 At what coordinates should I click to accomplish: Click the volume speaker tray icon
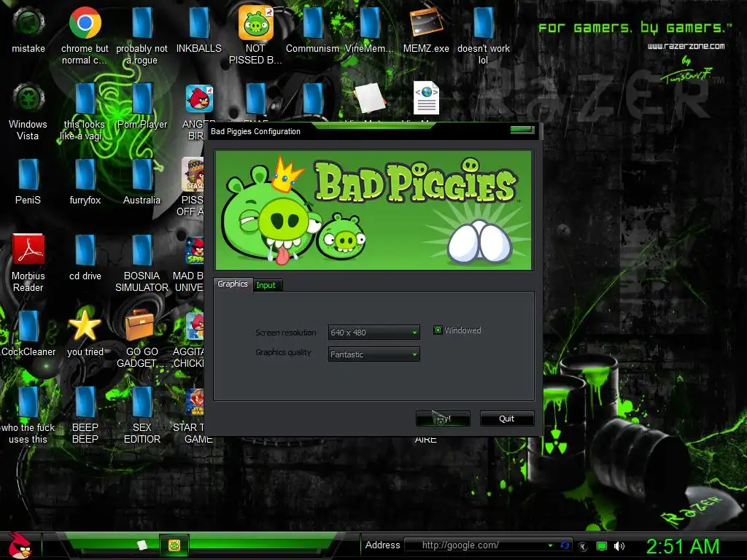point(619,546)
